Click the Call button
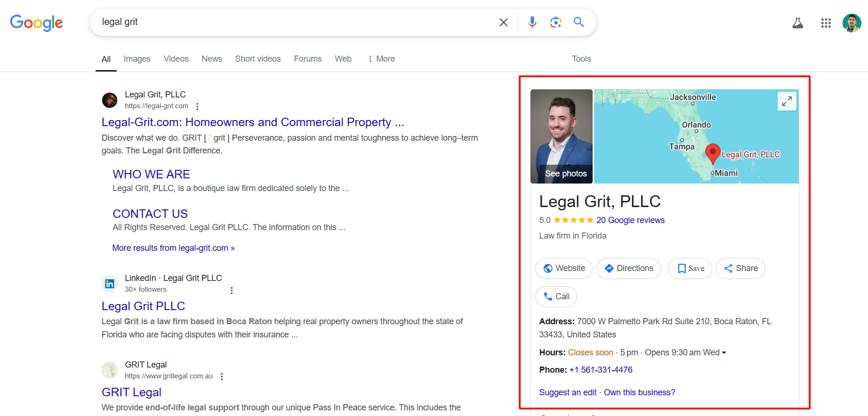868x416 pixels. click(x=556, y=296)
